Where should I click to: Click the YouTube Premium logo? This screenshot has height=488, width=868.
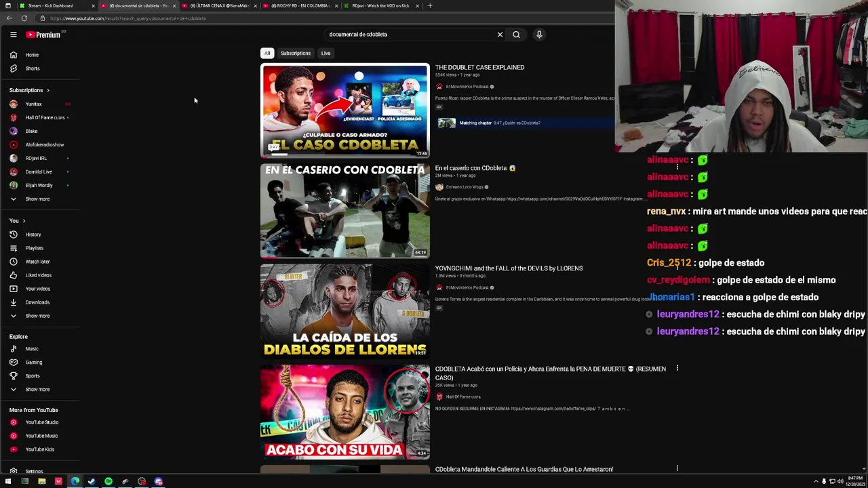(x=43, y=35)
